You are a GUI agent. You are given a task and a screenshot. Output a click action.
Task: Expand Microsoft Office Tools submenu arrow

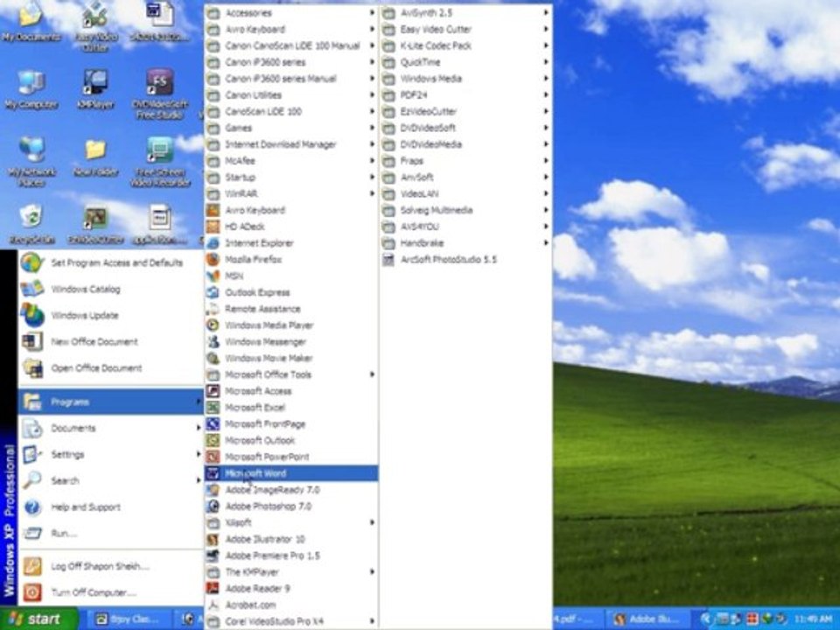[372, 374]
